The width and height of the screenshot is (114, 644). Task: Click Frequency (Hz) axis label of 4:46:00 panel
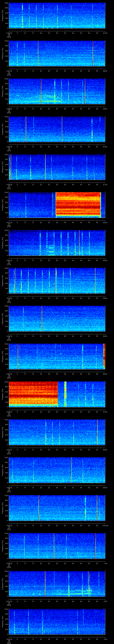[3, 16]
